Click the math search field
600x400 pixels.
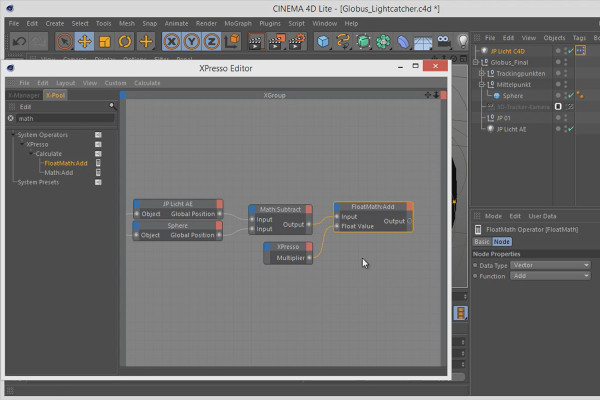click(65, 119)
